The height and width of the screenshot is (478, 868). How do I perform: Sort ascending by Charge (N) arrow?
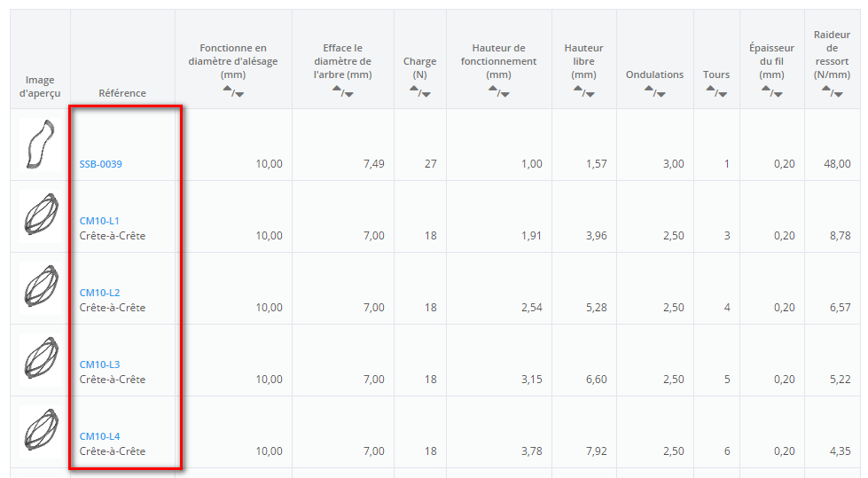[414, 89]
